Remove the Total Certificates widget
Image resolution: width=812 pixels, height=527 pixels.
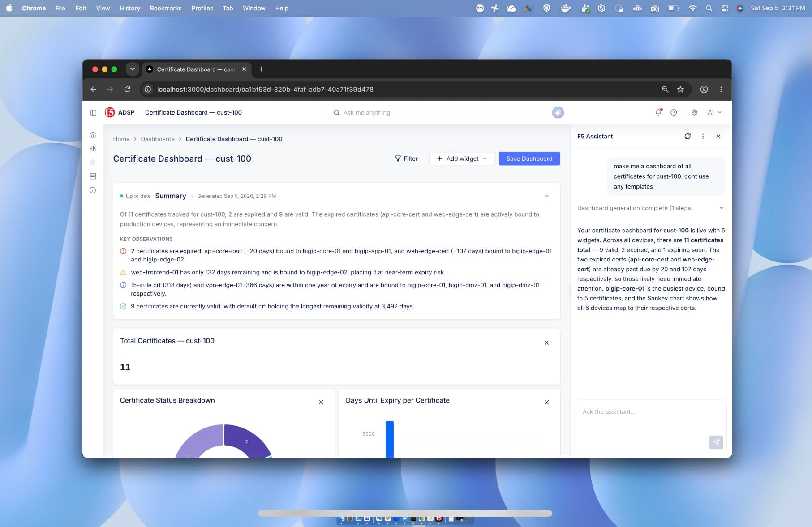546,343
